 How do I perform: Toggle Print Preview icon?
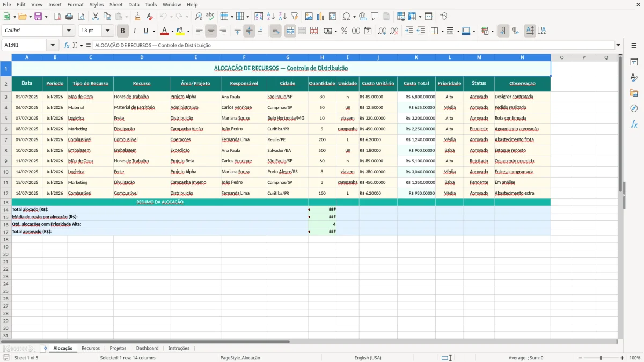click(81, 17)
